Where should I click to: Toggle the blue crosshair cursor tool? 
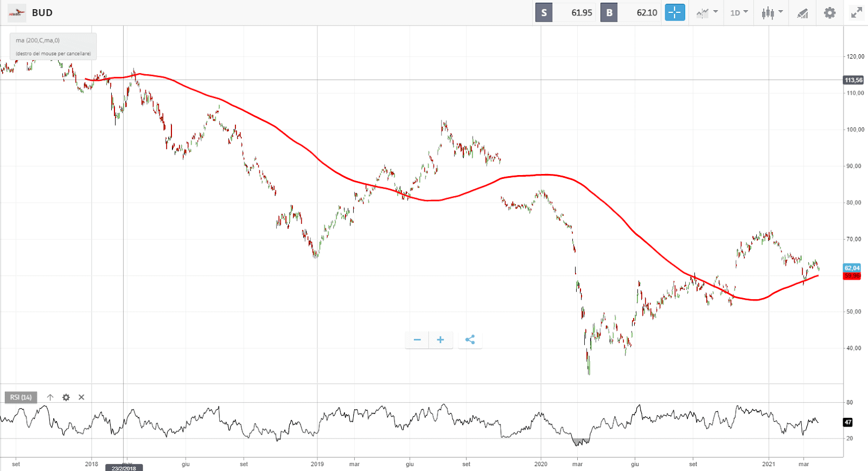(675, 12)
